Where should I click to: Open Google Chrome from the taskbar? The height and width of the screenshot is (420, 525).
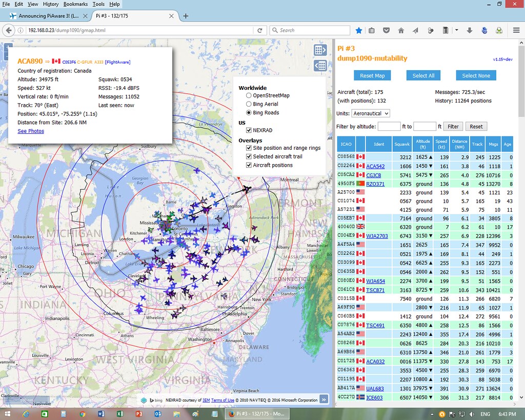(x=83, y=414)
